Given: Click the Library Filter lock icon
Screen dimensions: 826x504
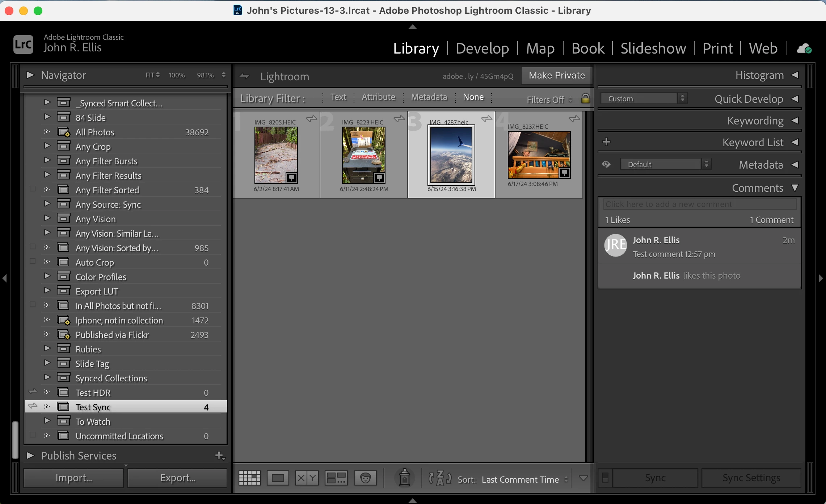Looking at the screenshot, I should pyautogui.click(x=585, y=98).
